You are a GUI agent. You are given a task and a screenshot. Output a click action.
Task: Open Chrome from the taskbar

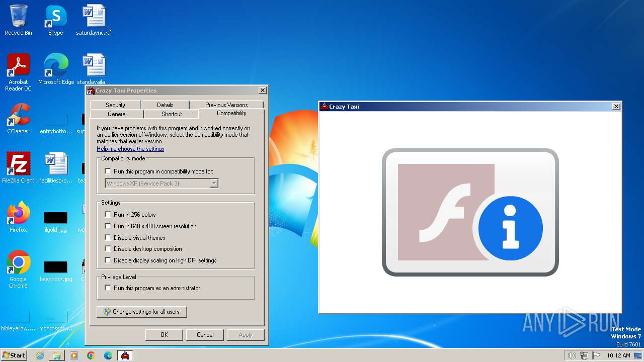pos(91,355)
